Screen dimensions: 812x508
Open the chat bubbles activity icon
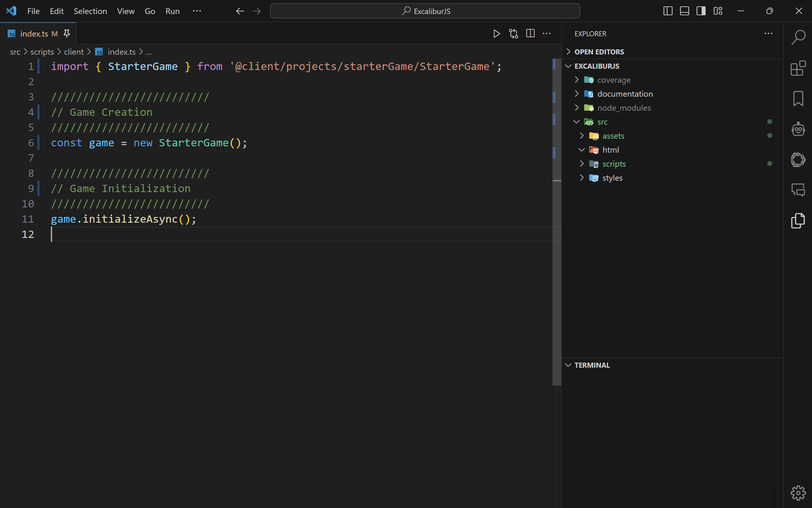pyautogui.click(x=798, y=190)
